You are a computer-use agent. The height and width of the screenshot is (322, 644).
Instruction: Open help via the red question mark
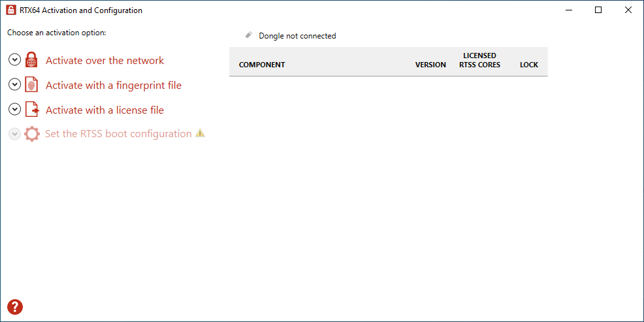click(x=15, y=307)
